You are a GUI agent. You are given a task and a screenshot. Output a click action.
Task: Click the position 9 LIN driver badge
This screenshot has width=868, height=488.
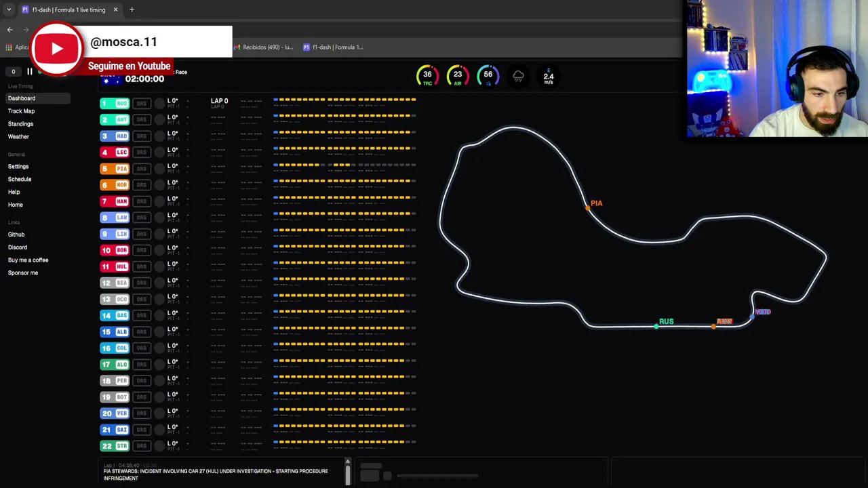[115, 234]
